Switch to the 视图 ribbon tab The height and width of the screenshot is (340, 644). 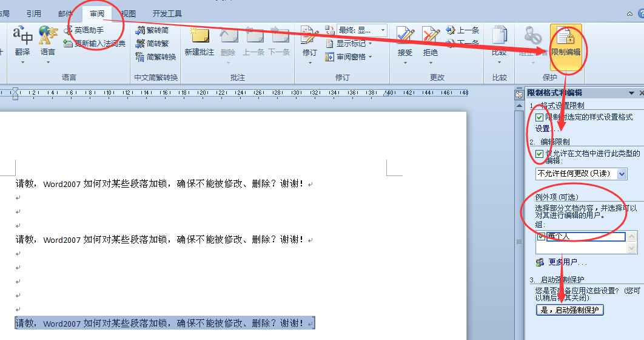pyautogui.click(x=128, y=13)
